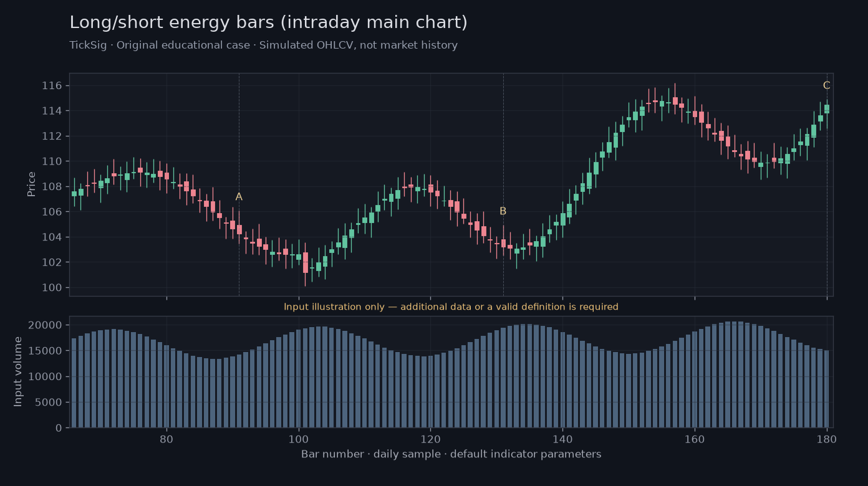
Task: Click the 'Price' y-axis label
Action: click(32, 184)
